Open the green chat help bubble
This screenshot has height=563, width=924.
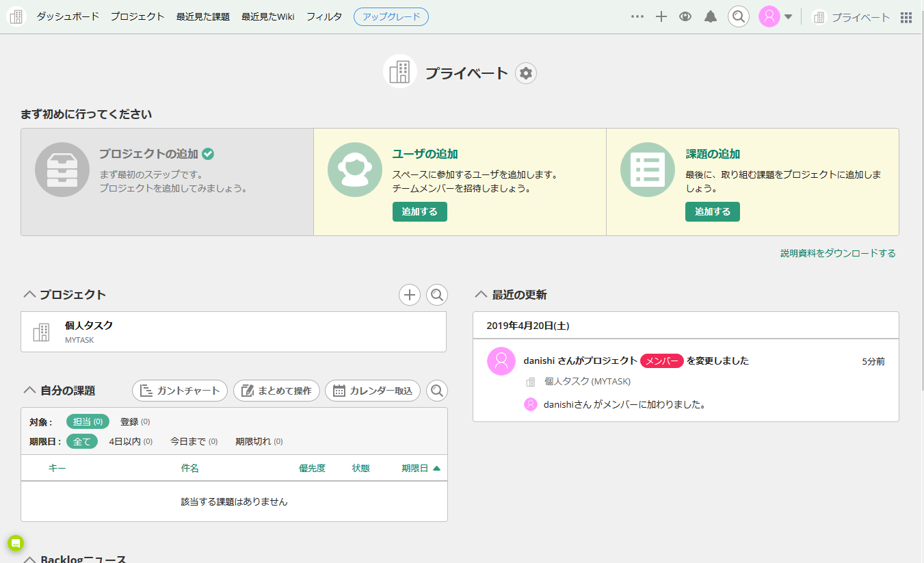tap(16, 543)
